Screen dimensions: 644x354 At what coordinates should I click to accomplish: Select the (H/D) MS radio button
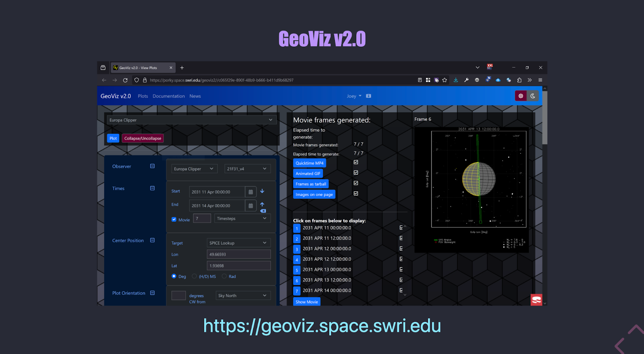coord(194,276)
